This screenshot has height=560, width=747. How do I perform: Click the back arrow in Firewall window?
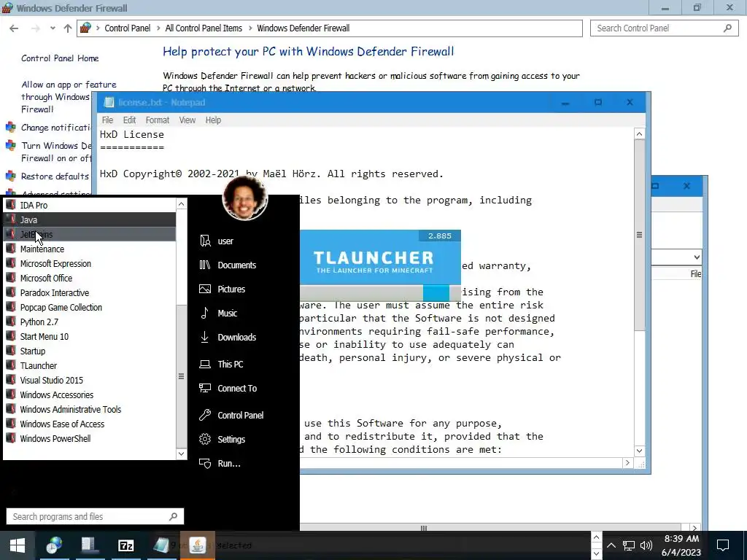coord(14,28)
